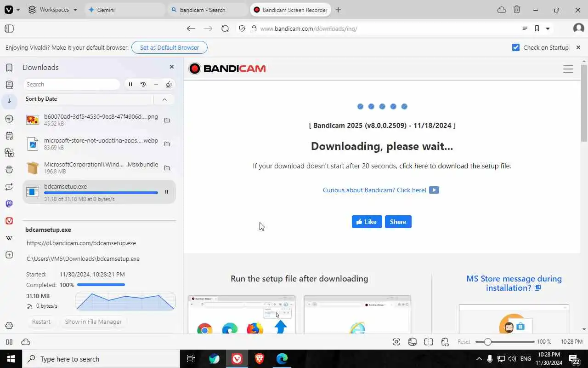The image size is (588, 368).
Task: Open the user profile avatar
Action: click(579, 29)
